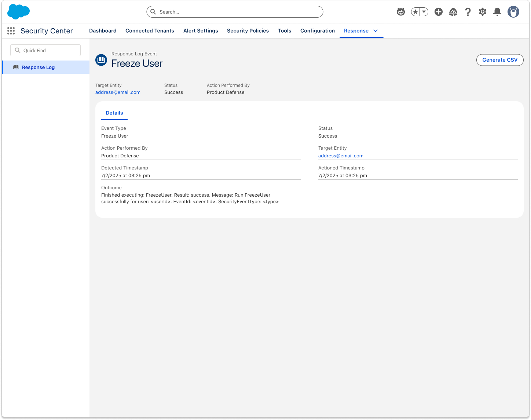Open the Configuration tab
Screen dimensions: 531x420
[x=318, y=31]
